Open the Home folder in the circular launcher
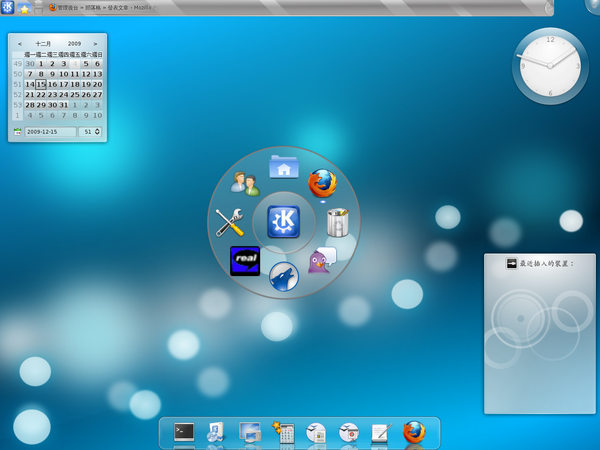The width and height of the screenshot is (600, 450). pyautogui.click(x=284, y=167)
